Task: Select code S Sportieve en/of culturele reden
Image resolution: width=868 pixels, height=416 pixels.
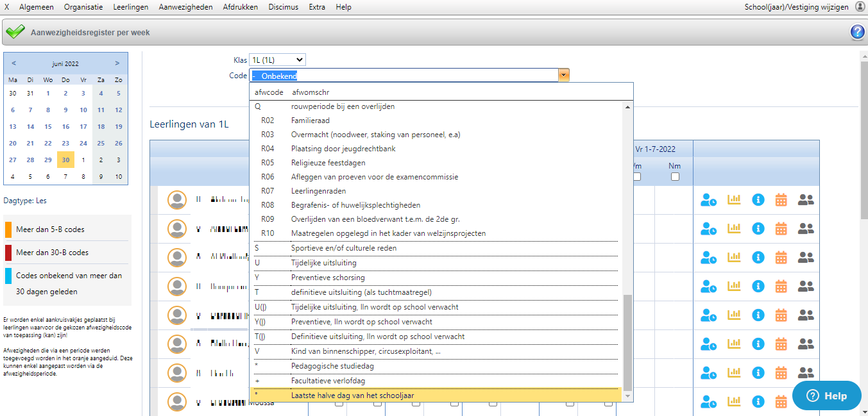Action: pos(436,248)
